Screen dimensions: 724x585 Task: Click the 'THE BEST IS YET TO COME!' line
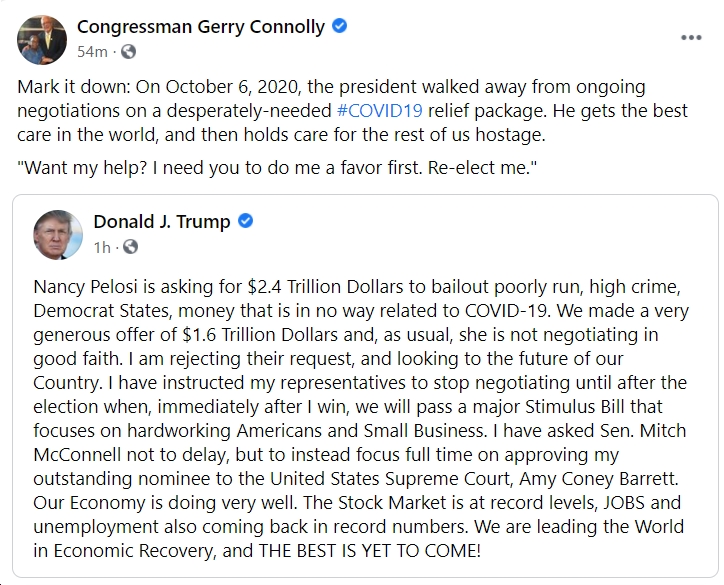tap(257, 551)
